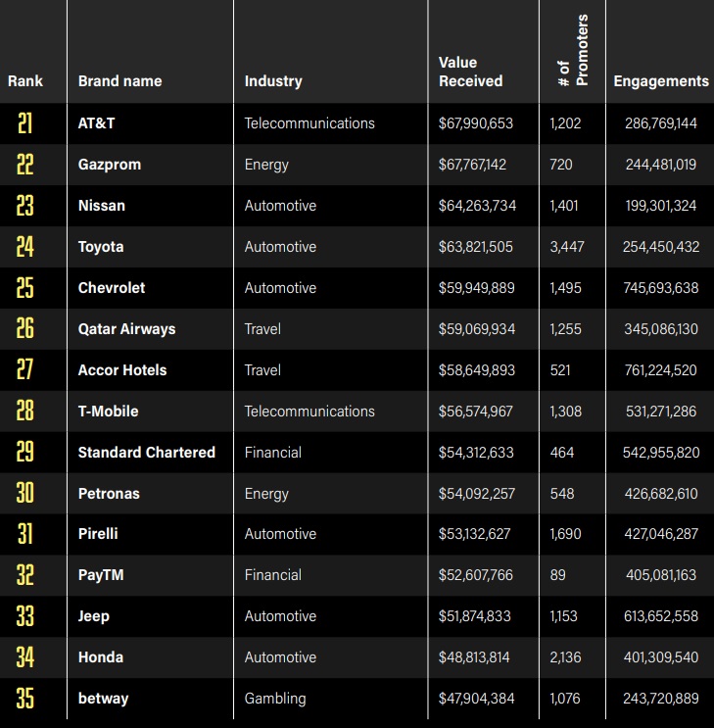The image size is (714, 728).
Task: Select the AT&T brand name
Action: [97, 123]
